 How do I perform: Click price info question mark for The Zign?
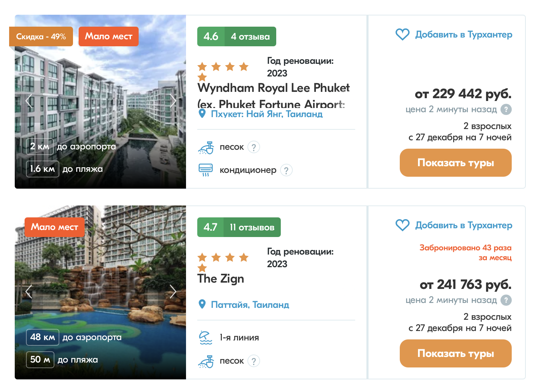tap(506, 300)
